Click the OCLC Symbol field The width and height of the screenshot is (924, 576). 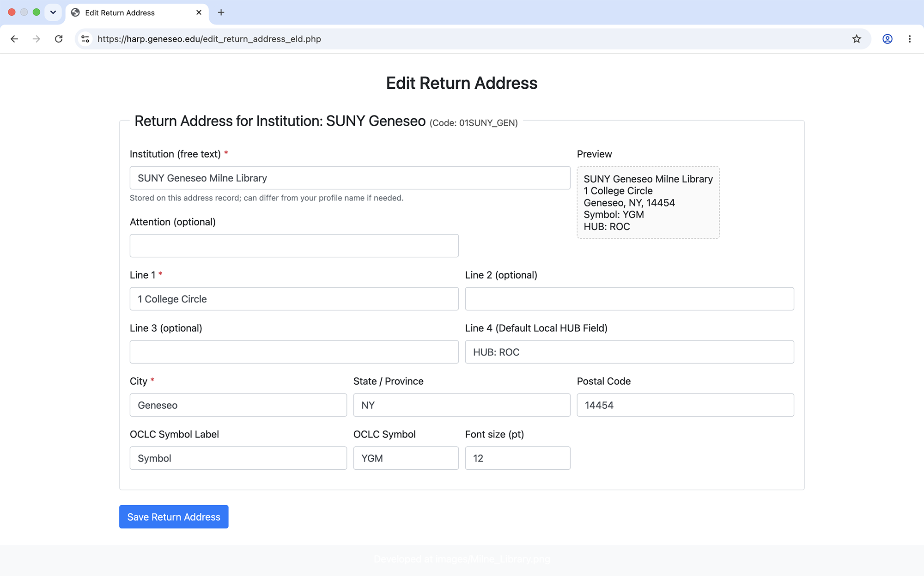pos(406,458)
